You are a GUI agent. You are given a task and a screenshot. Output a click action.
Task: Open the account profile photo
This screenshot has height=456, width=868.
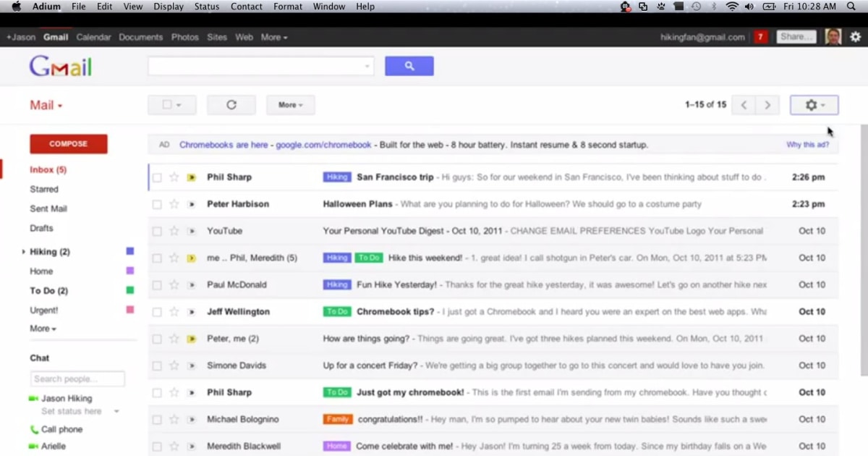click(833, 37)
